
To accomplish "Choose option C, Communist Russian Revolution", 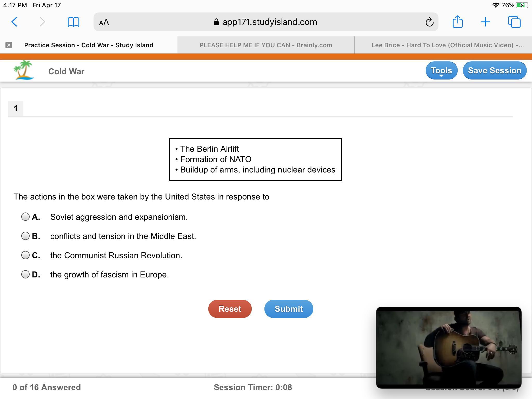I will pyautogui.click(x=25, y=255).
